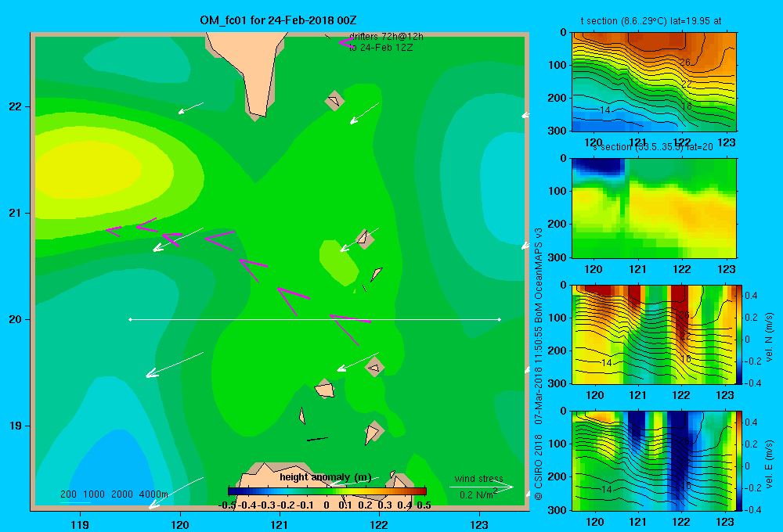This screenshot has height=532, width=783.
Task: Click the dark blue low-salinity patch in s section
Action: [598, 166]
